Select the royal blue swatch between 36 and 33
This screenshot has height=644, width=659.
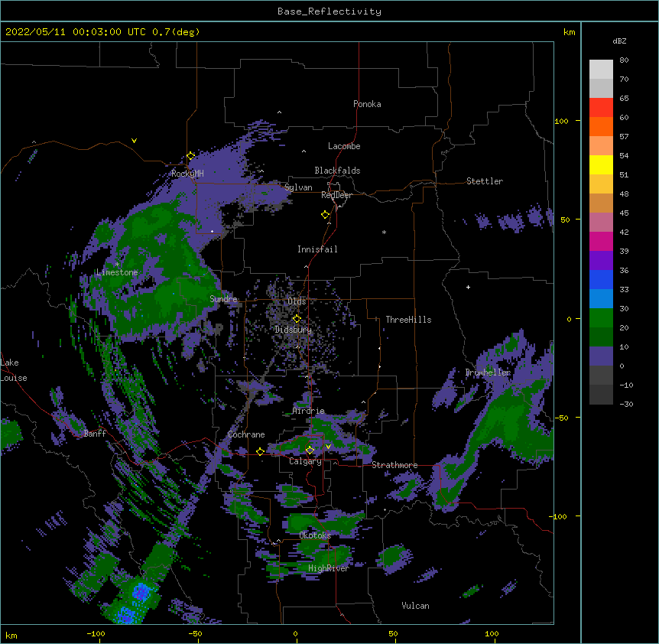coord(601,279)
